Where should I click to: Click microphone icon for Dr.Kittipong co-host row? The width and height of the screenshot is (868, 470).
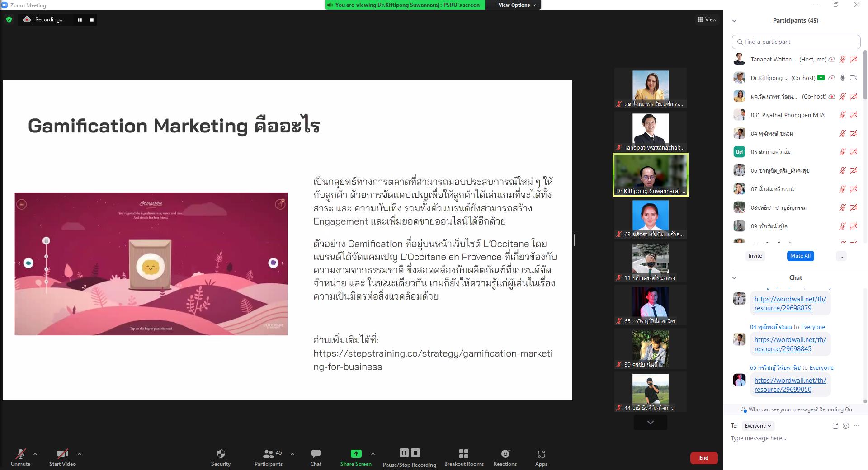pos(842,78)
